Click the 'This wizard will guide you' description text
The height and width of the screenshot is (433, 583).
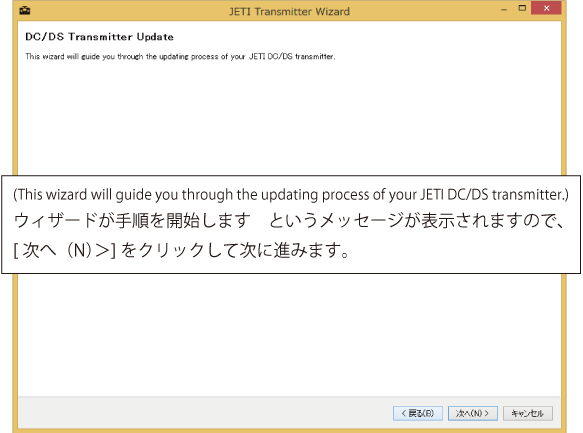[x=180, y=56]
